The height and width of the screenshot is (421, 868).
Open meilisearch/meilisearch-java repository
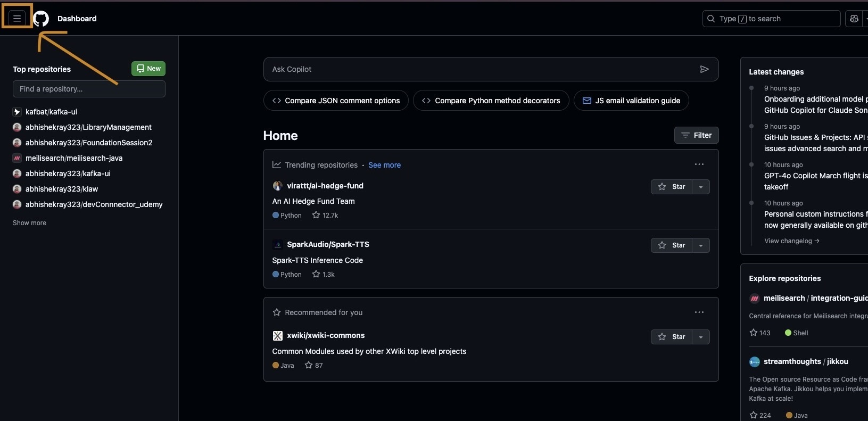tap(74, 158)
